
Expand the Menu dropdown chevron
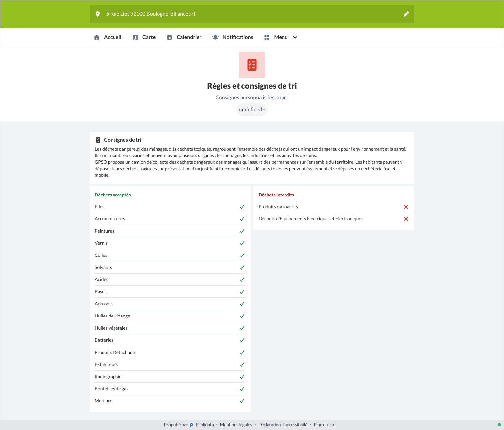point(295,37)
